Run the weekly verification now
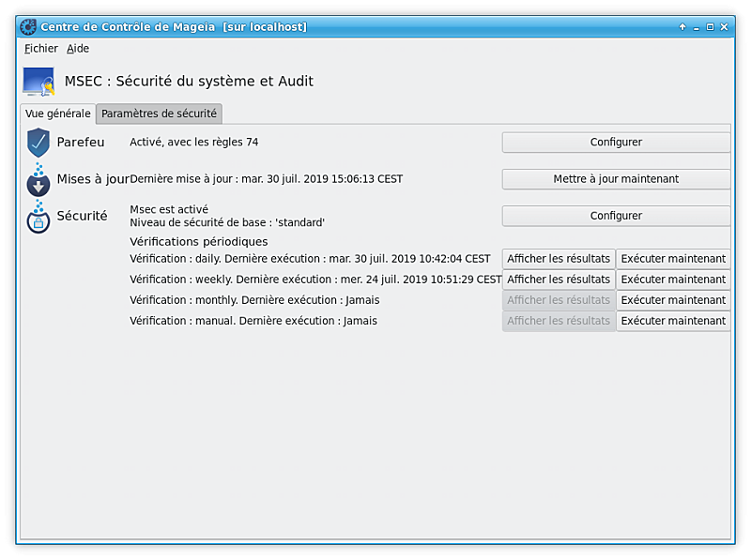Image resolution: width=751 pixels, height=560 pixels. 673,280
